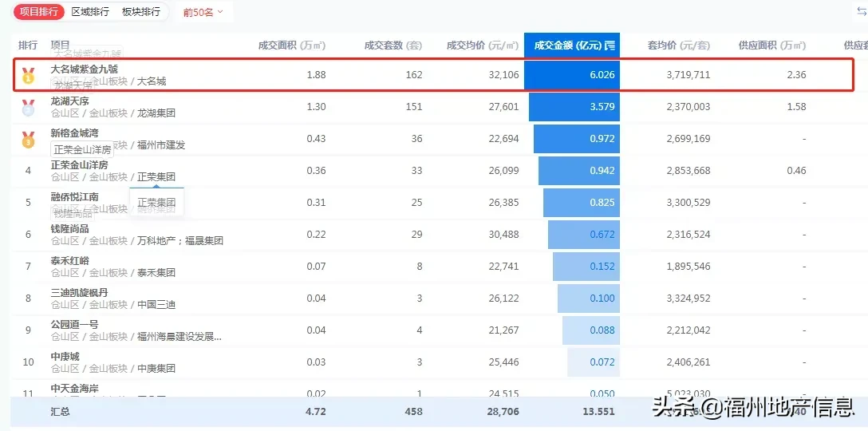Viewport: 868px width, 431px height.
Task: Click 龙湖集团 in 龙湖天序 row
Action: (156, 113)
